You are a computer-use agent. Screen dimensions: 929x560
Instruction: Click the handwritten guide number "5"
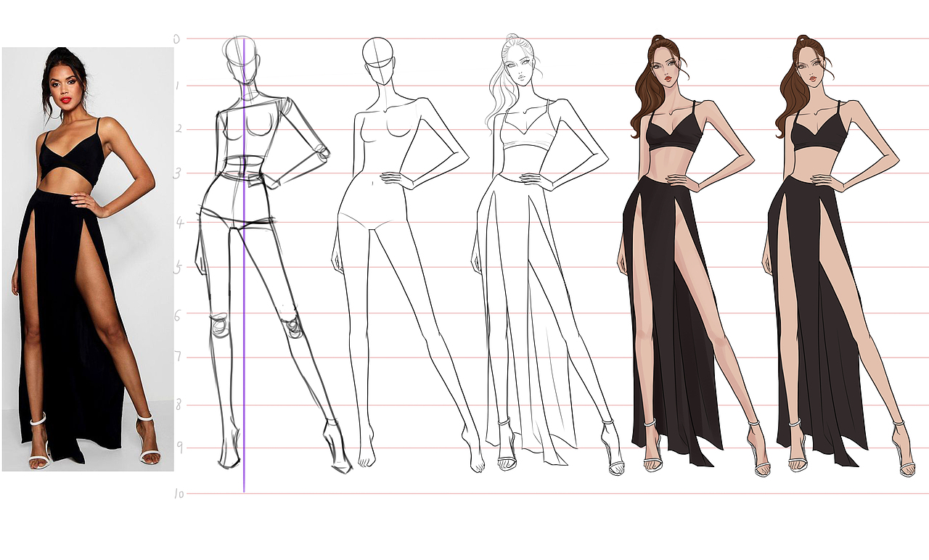click(178, 268)
